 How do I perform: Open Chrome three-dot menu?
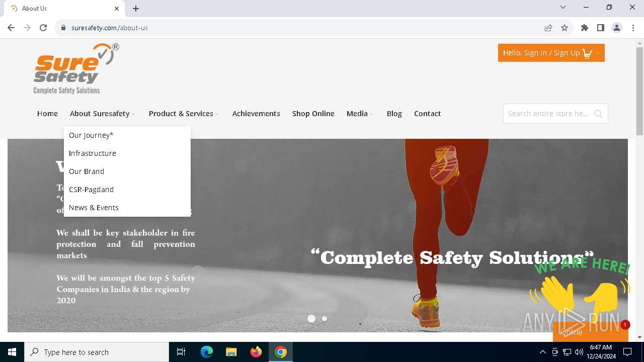pyautogui.click(x=633, y=28)
